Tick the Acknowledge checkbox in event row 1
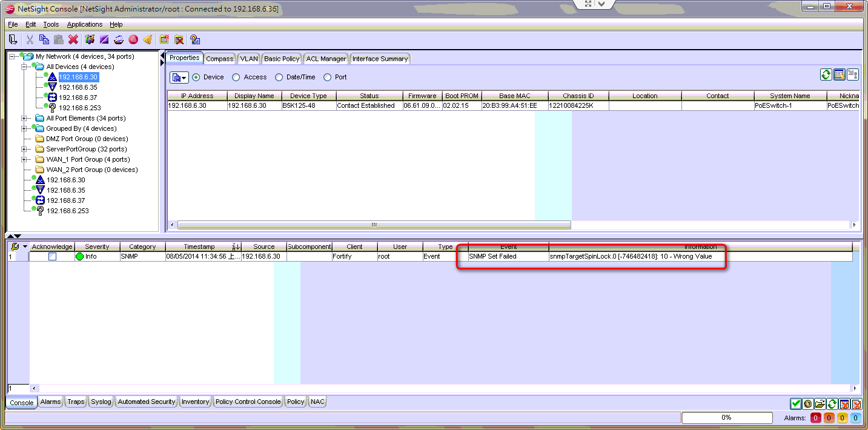 click(52, 257)
